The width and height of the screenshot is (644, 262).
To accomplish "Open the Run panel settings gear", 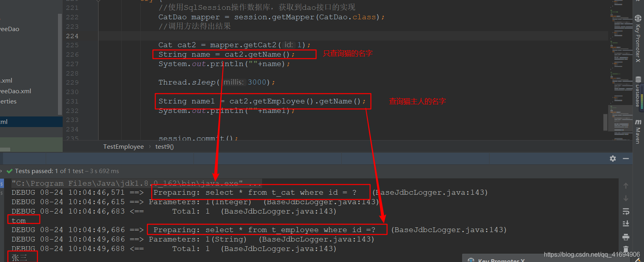I will (x=613, y=159).
